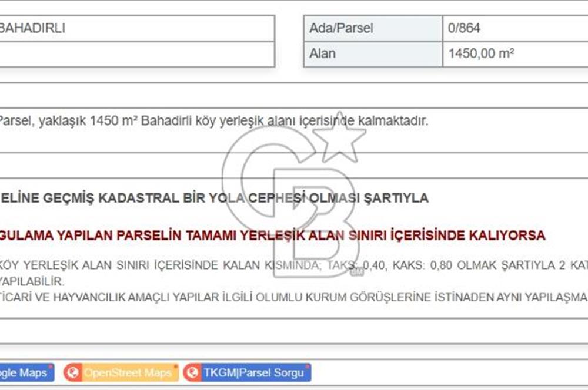Select the BAHADIRLI cell text

(x=32, y=28)
